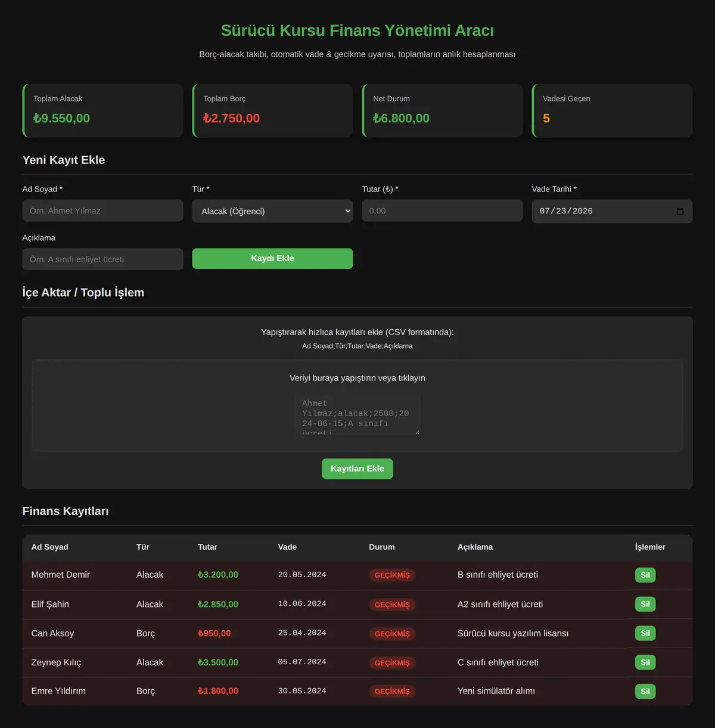Click the Finans Kayıtları heading
This screenshot has height=728, width=715.
[66, 511]
